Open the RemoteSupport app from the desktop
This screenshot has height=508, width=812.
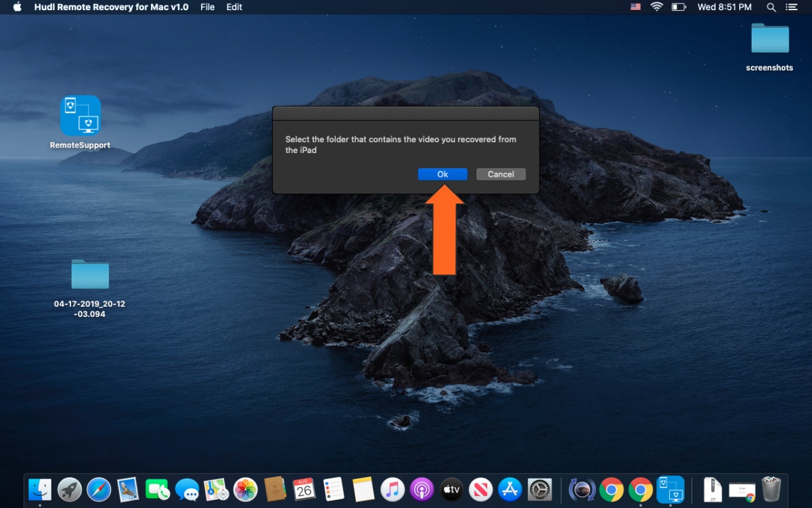click(x=79, y=115)
